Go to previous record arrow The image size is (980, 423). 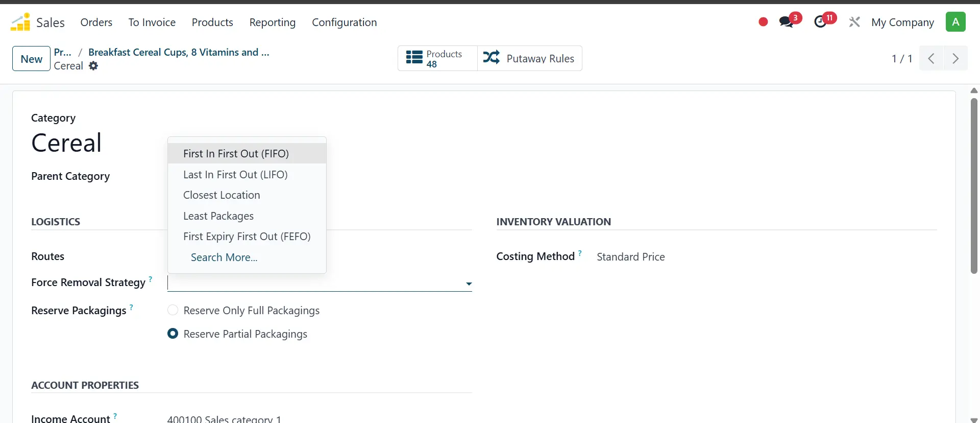[x=932, y=59]
